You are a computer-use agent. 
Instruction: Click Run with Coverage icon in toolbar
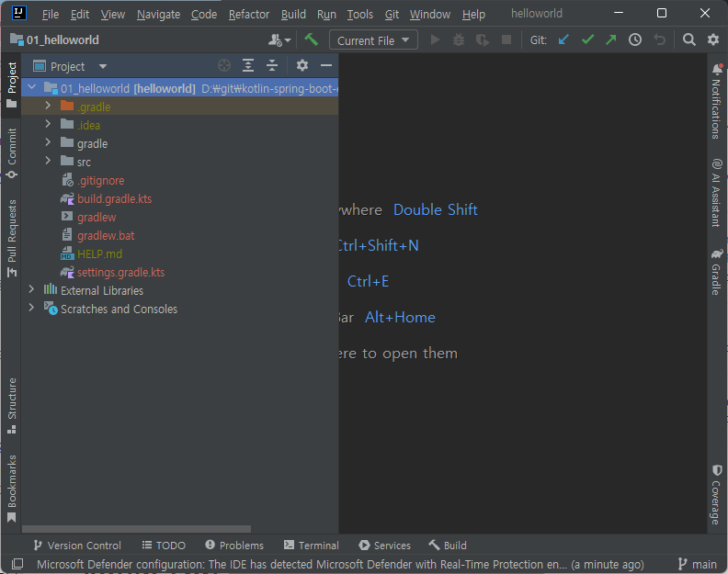(x=483, y=39)
